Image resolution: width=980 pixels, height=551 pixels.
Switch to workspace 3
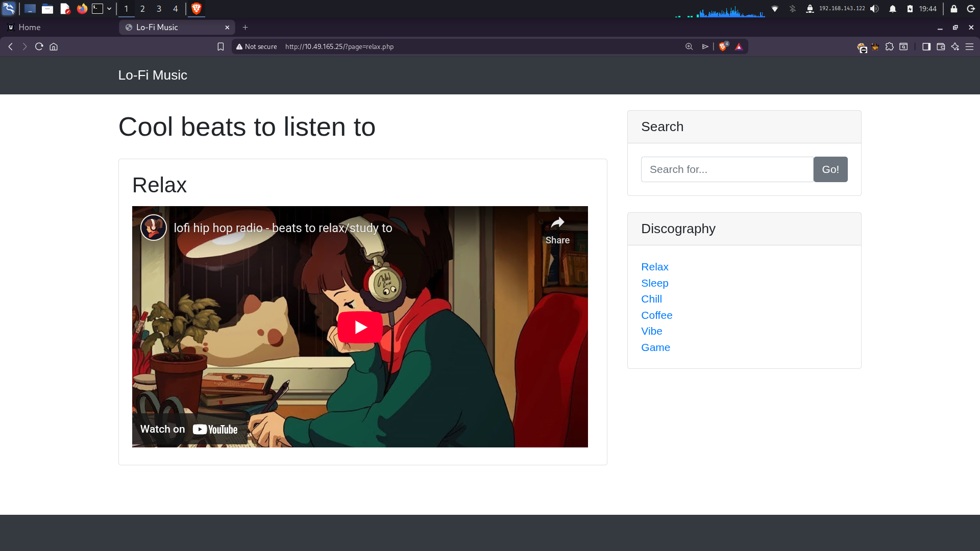[159, 9]
